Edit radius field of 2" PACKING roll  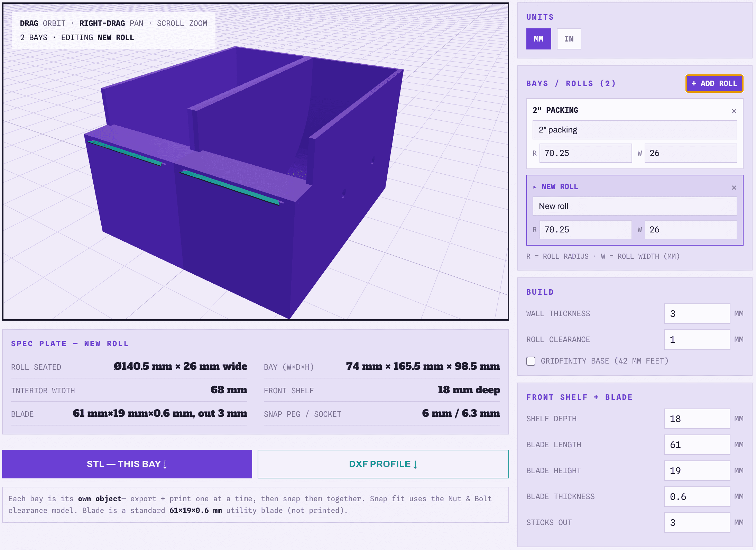pyautogui.click(x=586, y=153)
